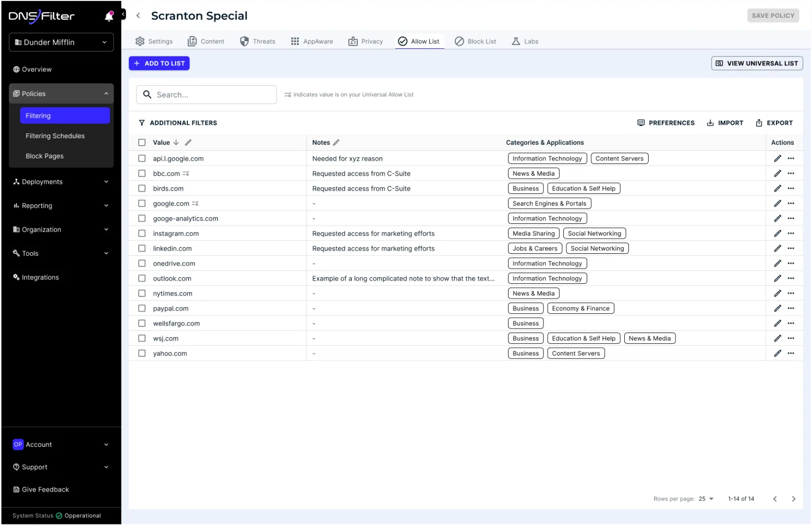Screen dimensions: 812x526
Task: Click the Import button
Action: [x=725, y=123]
